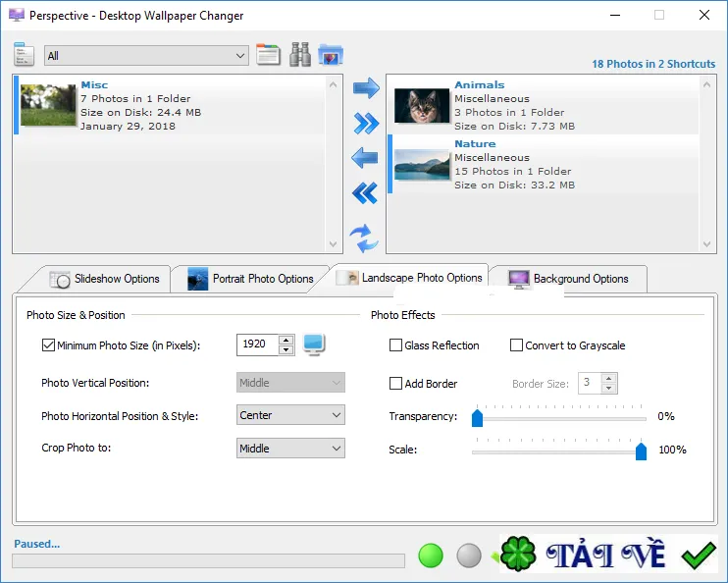The image size is (728, 583).
Task: Click the Transparency slider handle
Action: click(477, 417)
